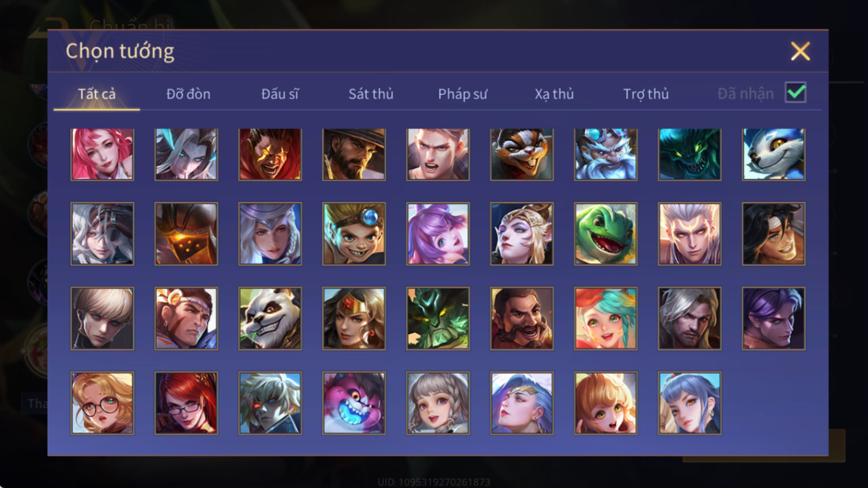Switch to the Đỡ đòn tab
The height and width of the screenshot is (488, 868).
188,94
